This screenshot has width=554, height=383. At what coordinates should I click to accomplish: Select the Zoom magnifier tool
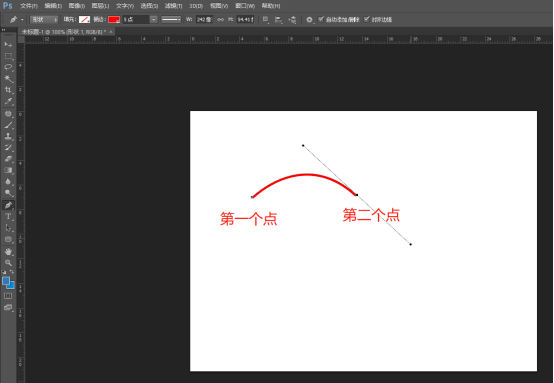click(8, 263)
